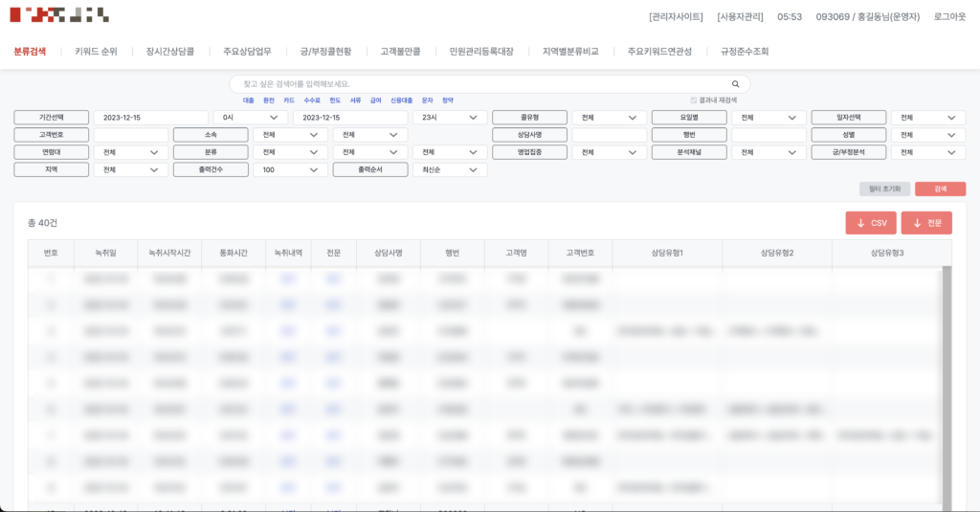Click the keyword search input field
Screen dimensions: 980x512
coord(479,84)
